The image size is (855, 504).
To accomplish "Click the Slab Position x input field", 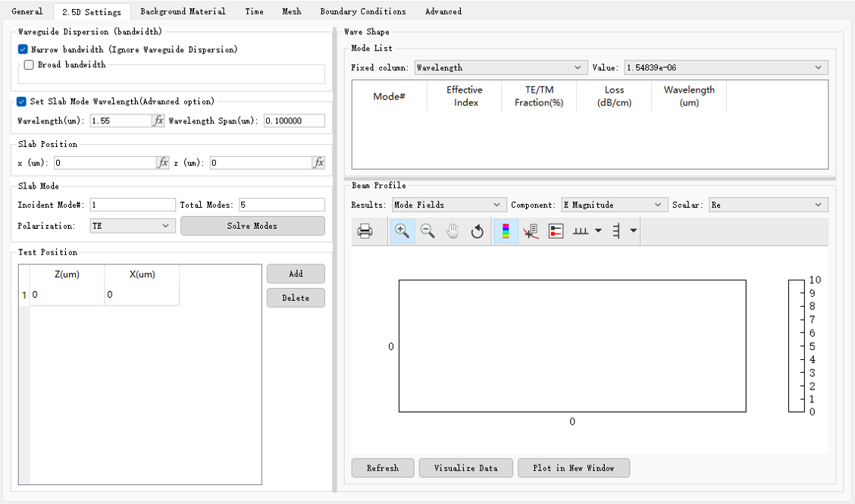I will pos(105,162).
